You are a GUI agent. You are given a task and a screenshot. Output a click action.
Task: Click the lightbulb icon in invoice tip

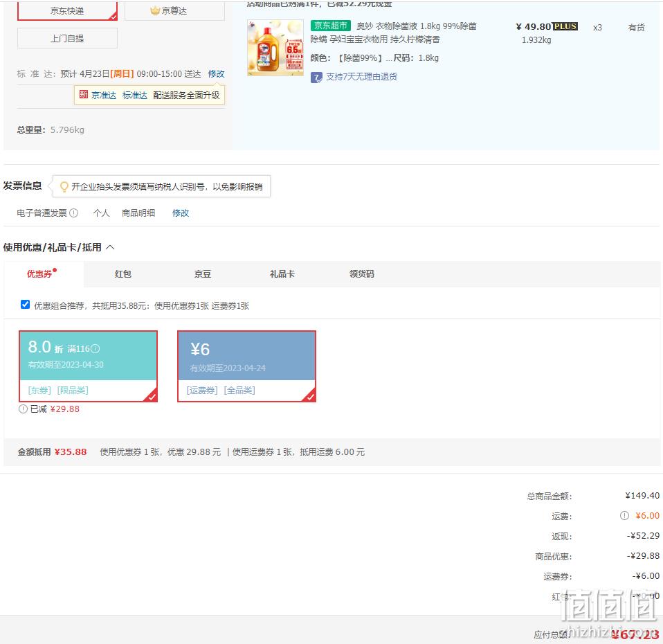pos(64,186)
